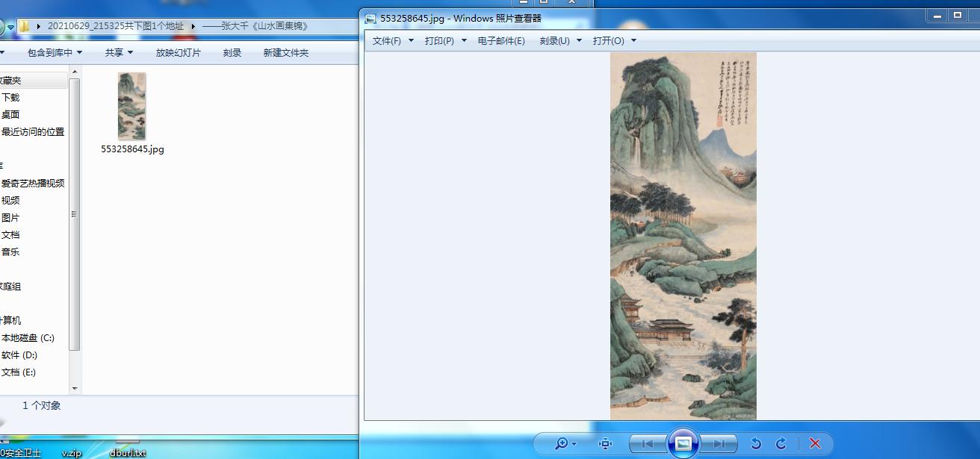
Task: Expand the dropdown arrow next to 打开(O)
Action: pyautogui.click(x=634, y=41)
